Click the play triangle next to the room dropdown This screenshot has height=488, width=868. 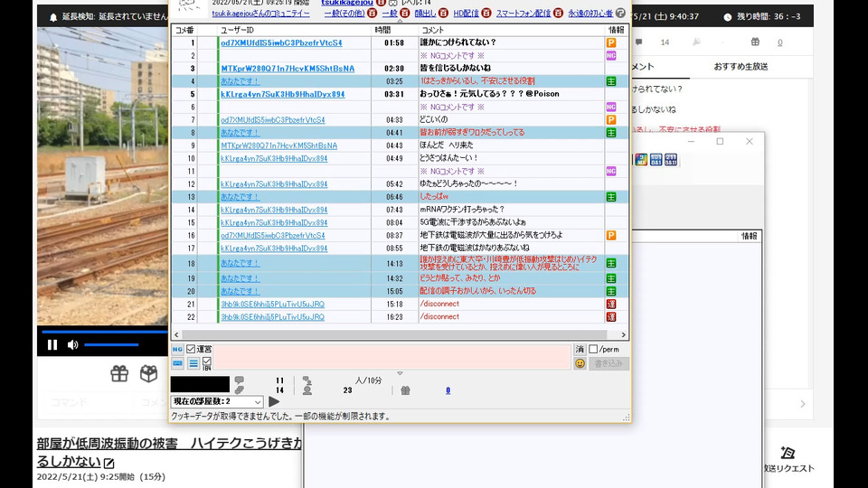[274, 401]
